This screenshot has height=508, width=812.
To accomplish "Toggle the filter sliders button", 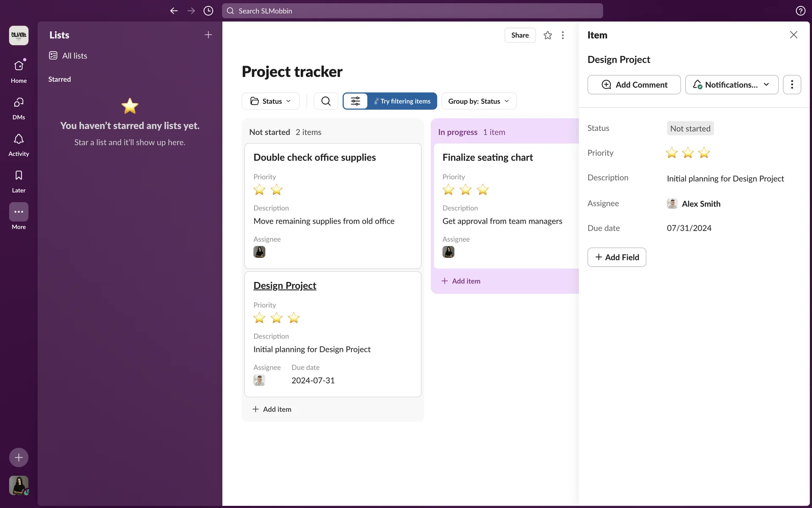I will (x=355, y=101).
